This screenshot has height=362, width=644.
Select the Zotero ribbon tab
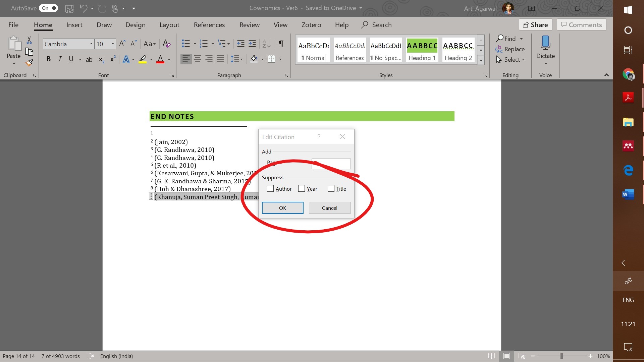point(311,25)
